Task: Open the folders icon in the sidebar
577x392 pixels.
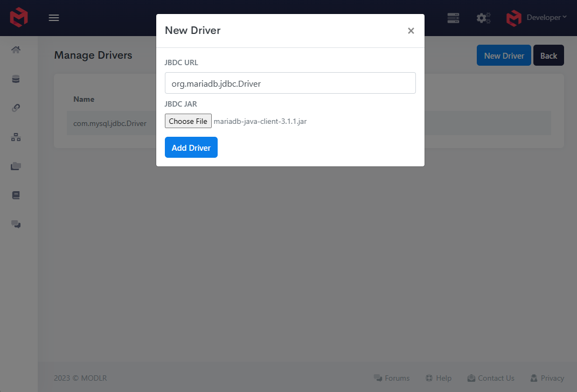Action: 16,166
